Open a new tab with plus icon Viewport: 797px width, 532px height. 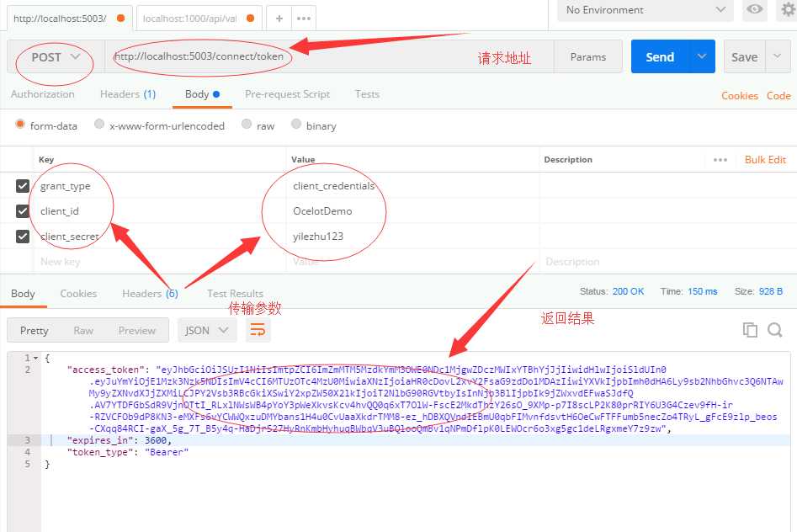tap(279, 19)
